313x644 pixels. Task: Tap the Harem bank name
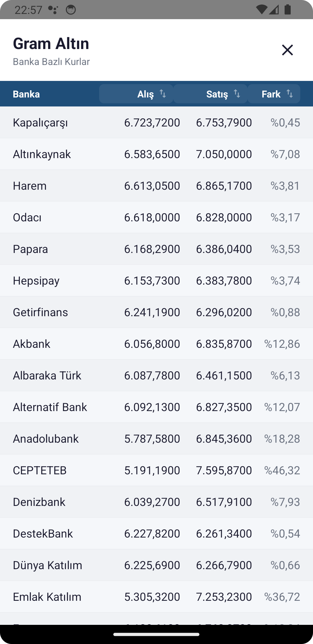(30, 186)
